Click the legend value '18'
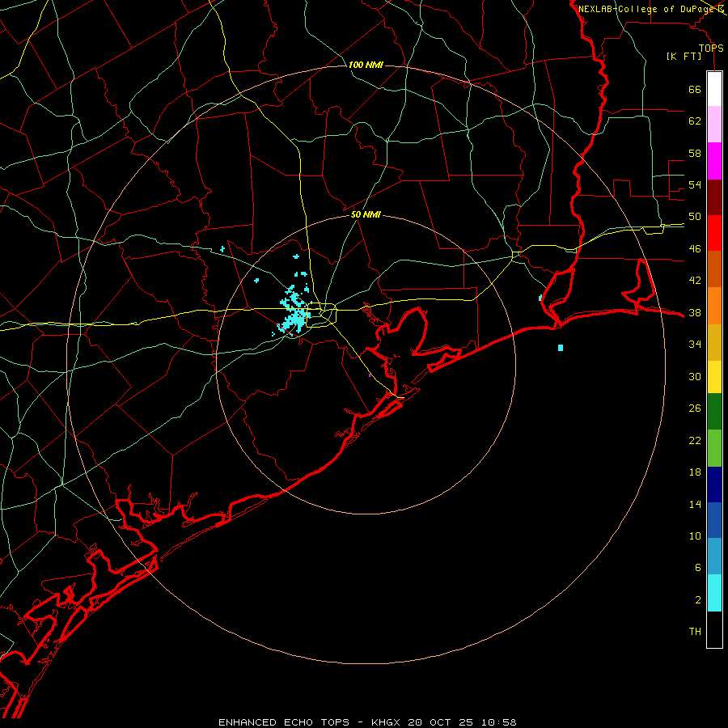Viewport: 728px width, 728px height. pos(695,472)
